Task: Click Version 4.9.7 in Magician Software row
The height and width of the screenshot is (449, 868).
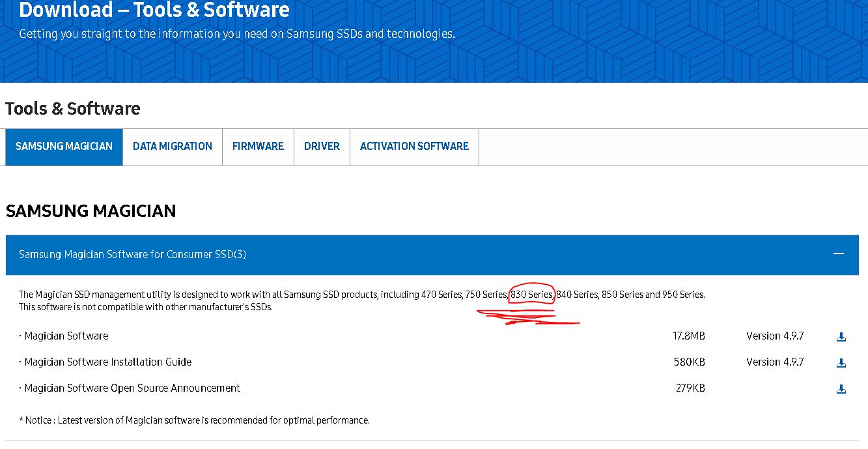Action: (x=775, y=336)
